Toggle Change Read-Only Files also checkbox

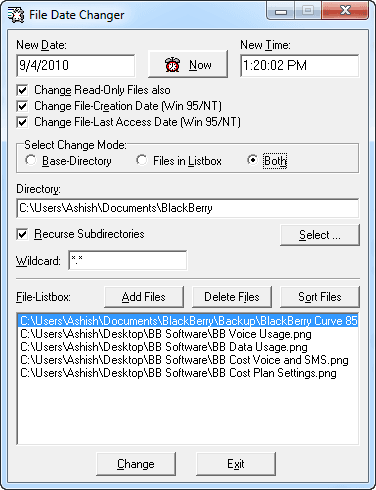coord(22,90)
